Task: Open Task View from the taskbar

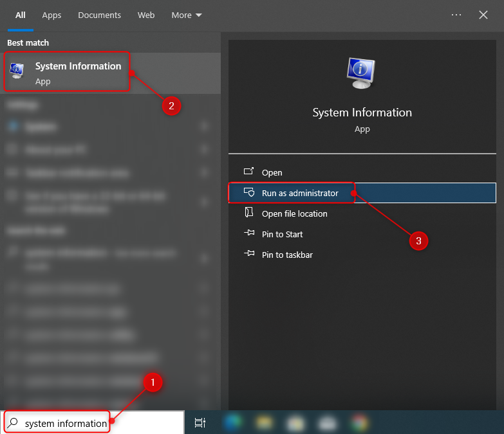Action: tap(200, 423)
